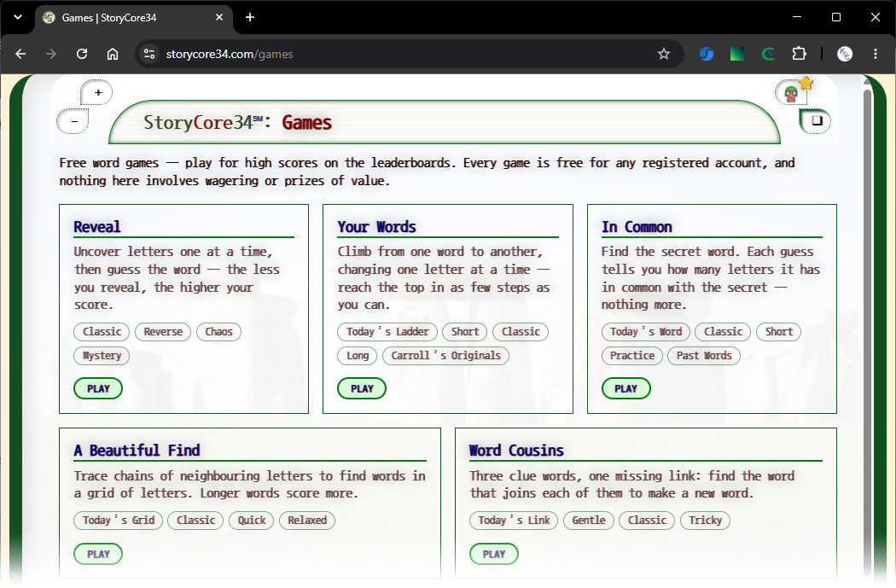
Task: Choose the Chaos mode for Reveal
Action: coord(218,331)
